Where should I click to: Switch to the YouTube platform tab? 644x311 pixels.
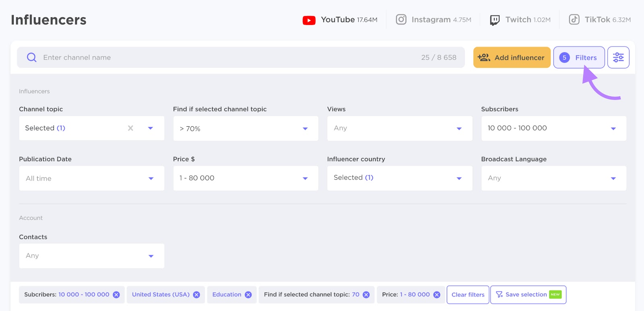340,20
